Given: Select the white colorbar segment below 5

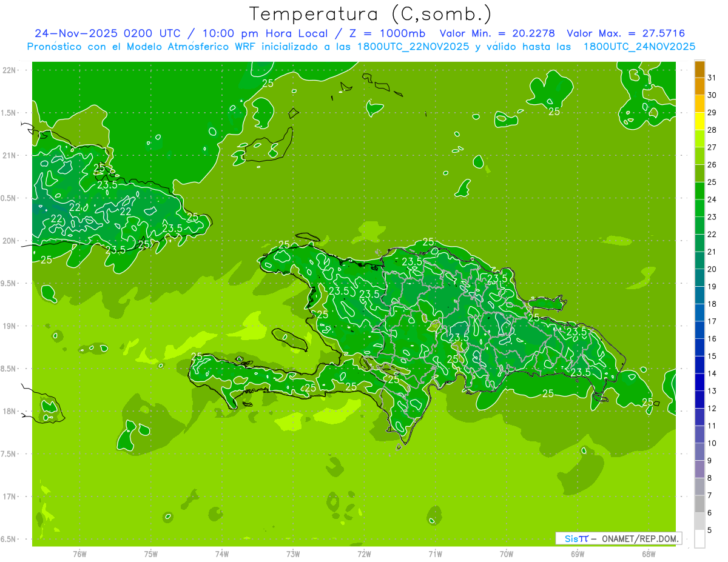Looking at the screenshot, I should (699, 539).
